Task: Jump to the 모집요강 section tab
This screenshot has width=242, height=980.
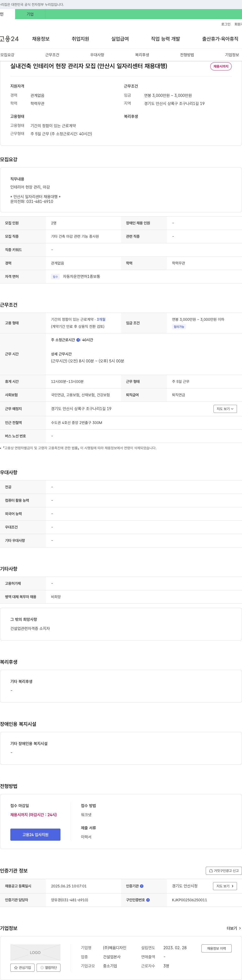Action: point(7,55)
